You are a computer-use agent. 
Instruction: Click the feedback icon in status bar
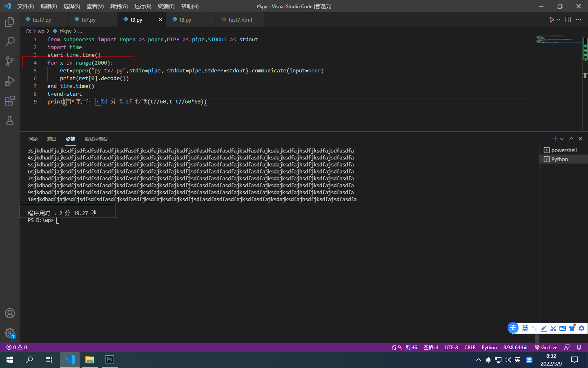click(x=567, y=347)
